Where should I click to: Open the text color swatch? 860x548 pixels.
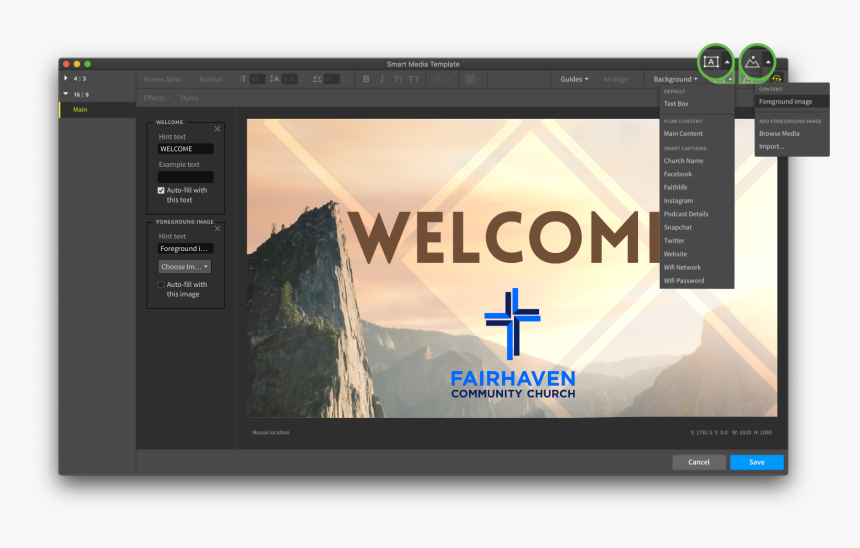[x=472, y=80]
